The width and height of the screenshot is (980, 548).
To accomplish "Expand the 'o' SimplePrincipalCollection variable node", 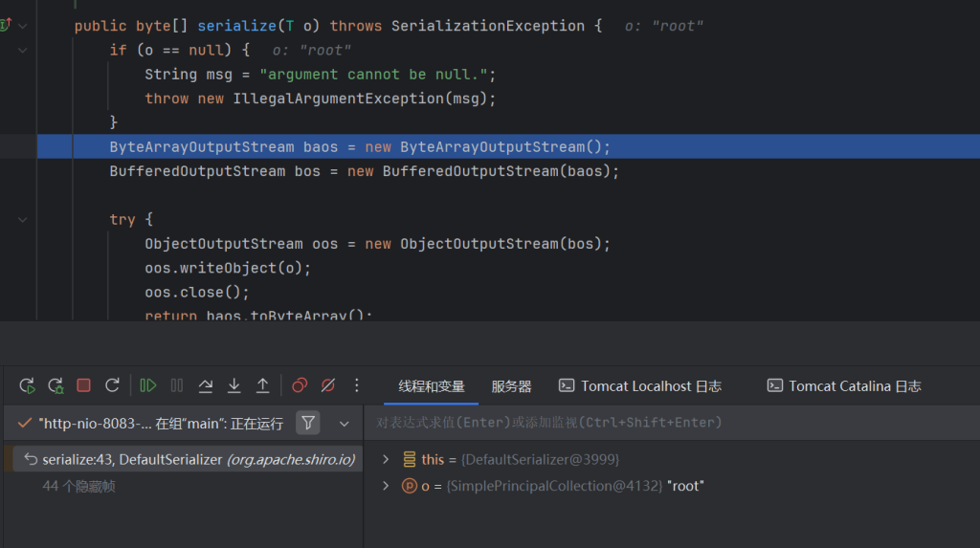I will point(386,486).
